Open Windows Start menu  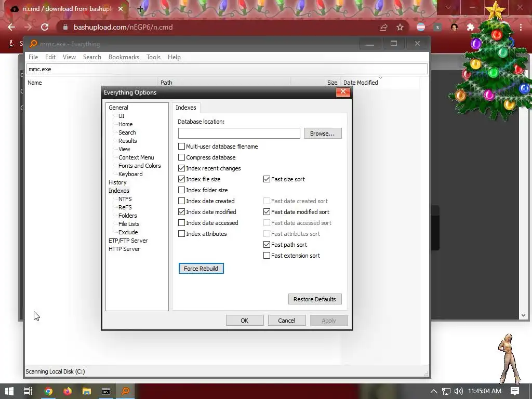pos(9,391)
